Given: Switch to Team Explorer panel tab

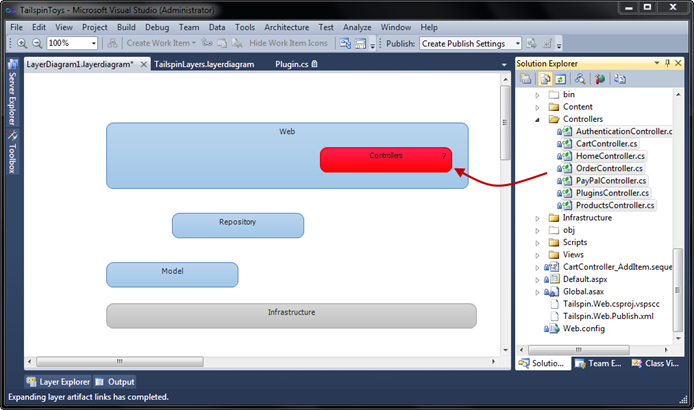Looking at the screenshot, I should [x=598, y=364].
